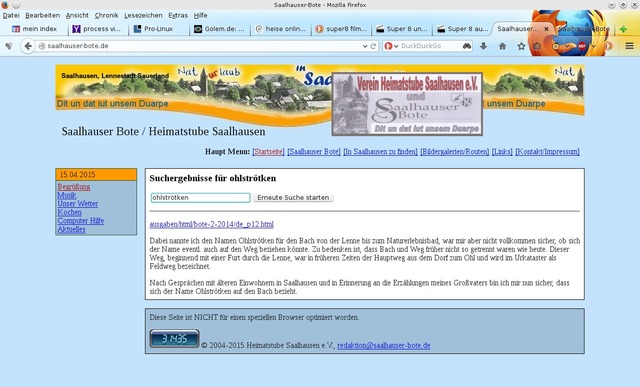640x387 pixels.
Task: Open the dropdown left of the ABP icon
Action: pos(567,46)
